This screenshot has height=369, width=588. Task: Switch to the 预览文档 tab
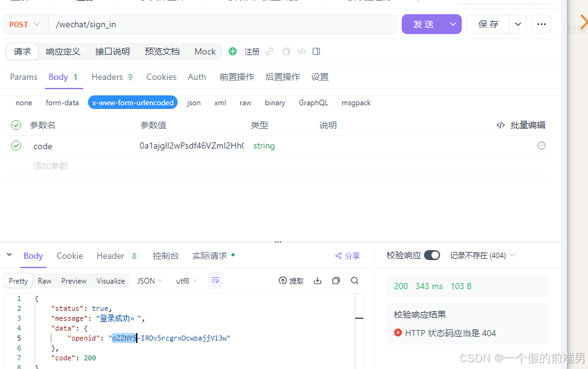(x=162, y=51)
